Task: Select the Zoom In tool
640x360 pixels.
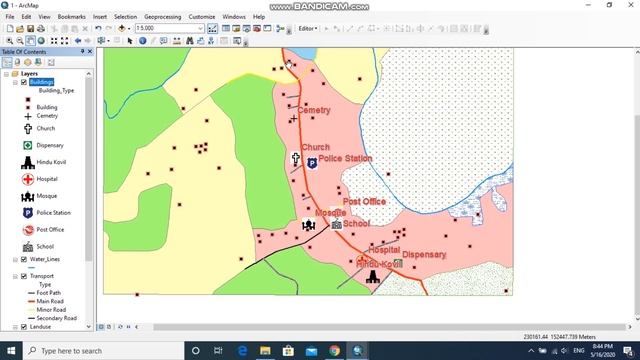Action: coord(9,41)
